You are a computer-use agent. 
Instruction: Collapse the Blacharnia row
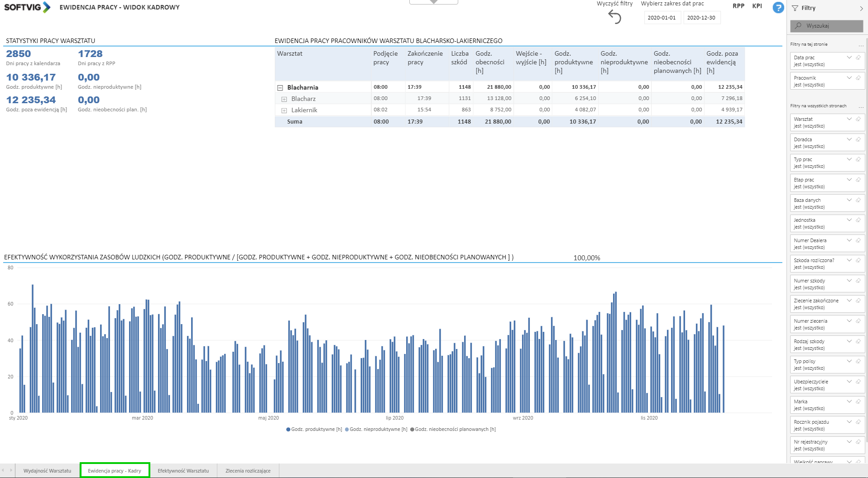click(x=280, y=88)
